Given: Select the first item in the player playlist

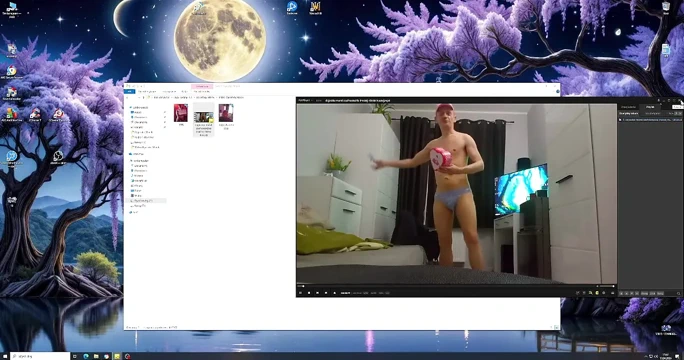Looking at the screenshot, I should coord(650,120).
